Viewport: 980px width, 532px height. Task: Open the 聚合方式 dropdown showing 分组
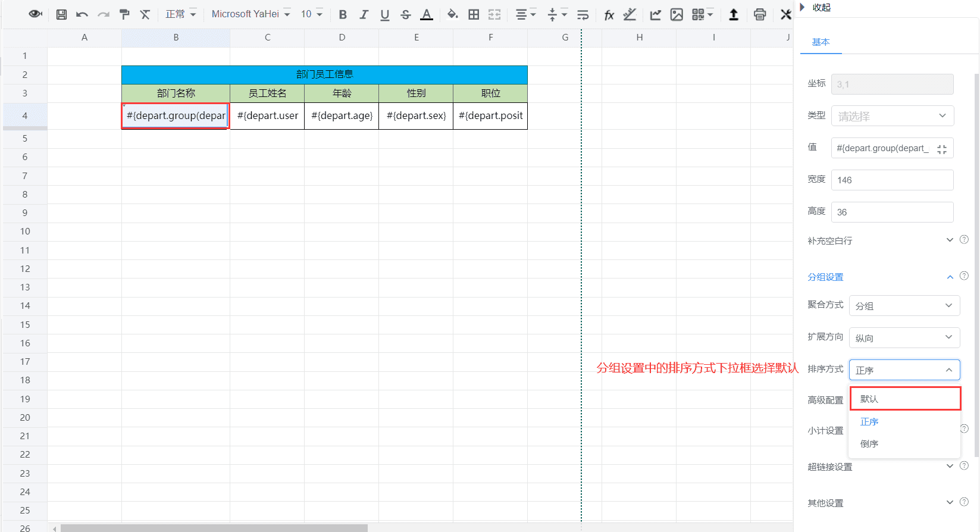point(904,305)
